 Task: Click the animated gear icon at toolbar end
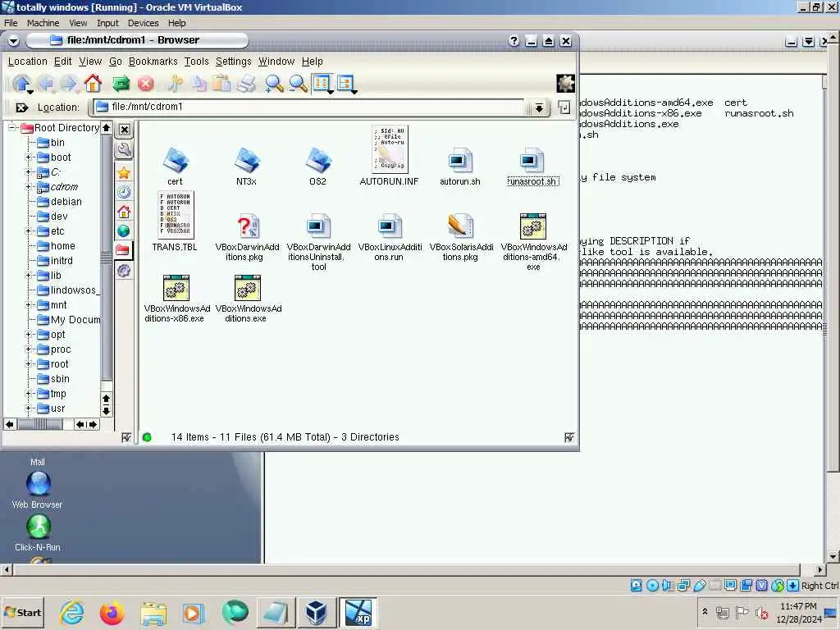coord(566,84)
